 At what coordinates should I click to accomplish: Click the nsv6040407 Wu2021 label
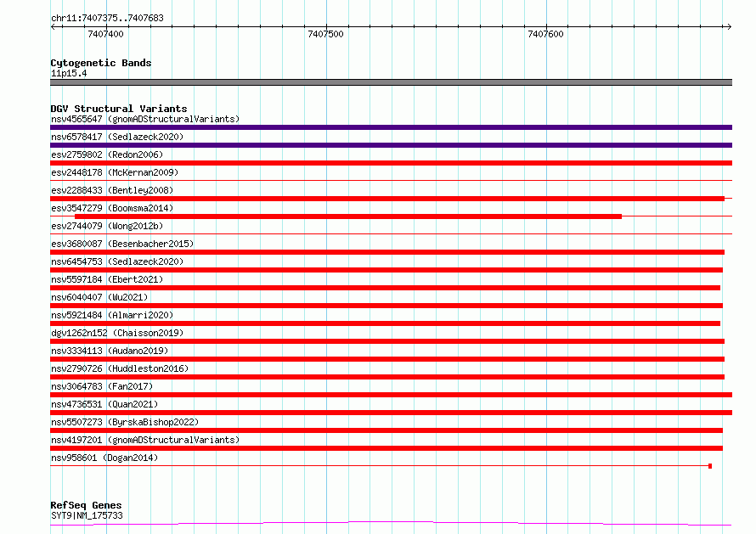[99, 297]
